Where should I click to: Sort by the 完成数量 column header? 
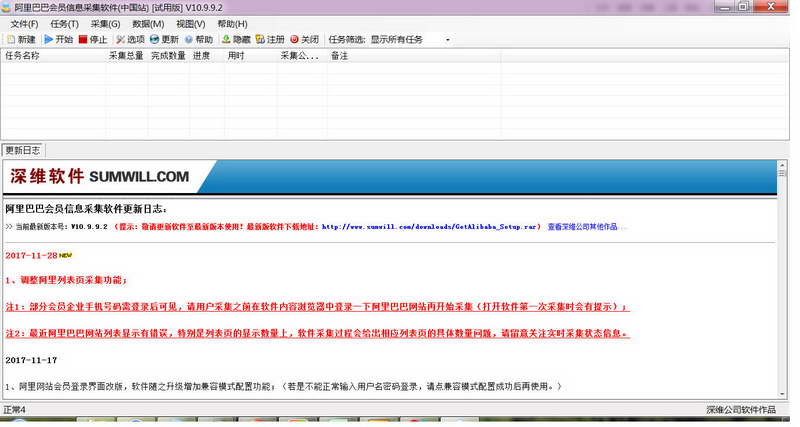click(x=168, y=56)
